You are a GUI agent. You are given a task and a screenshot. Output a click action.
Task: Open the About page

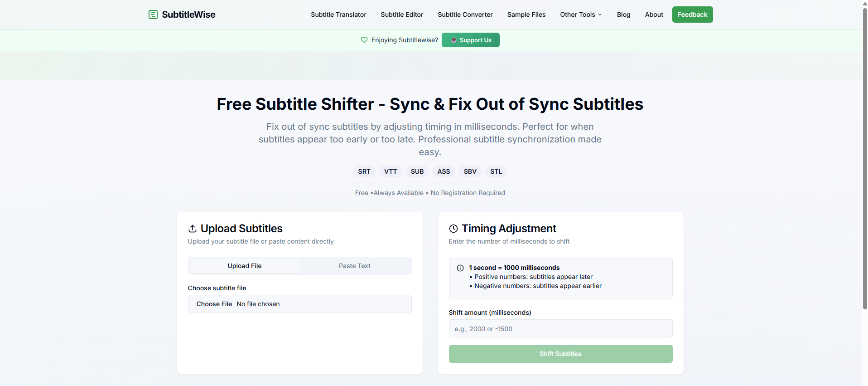(x=654, y=15)
